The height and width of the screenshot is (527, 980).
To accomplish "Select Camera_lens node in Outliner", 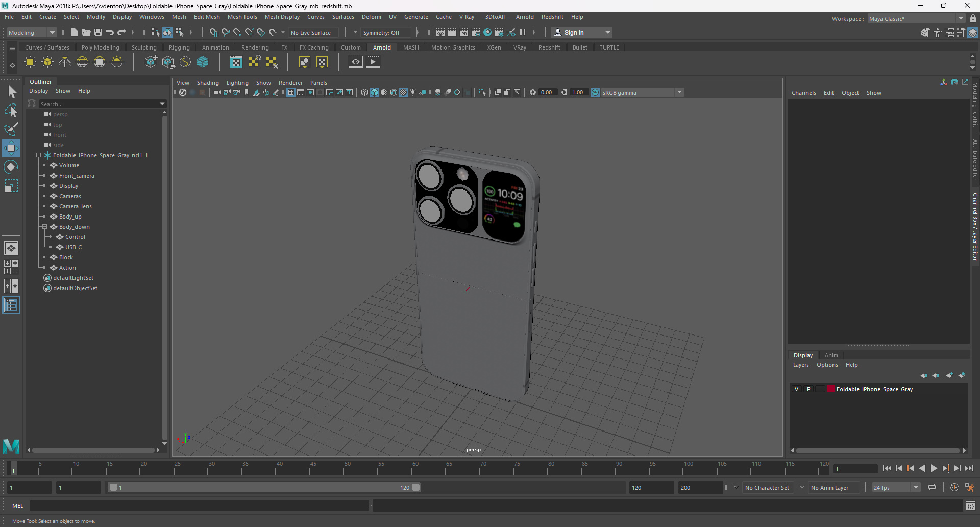I will point(75,206).
